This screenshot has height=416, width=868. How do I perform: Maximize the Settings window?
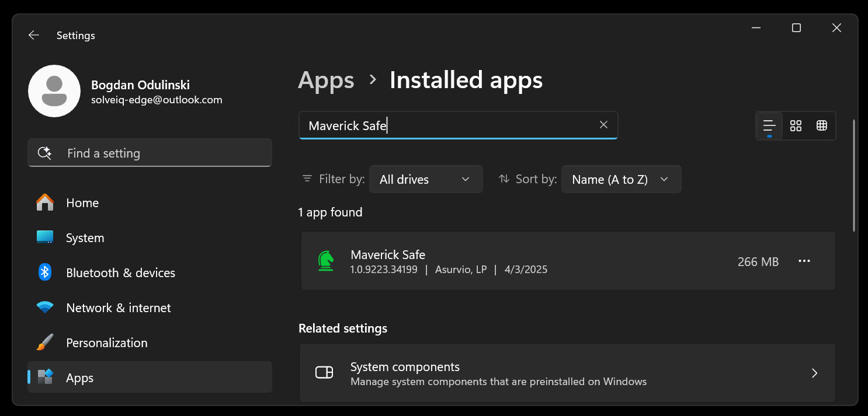click(796, 28)
